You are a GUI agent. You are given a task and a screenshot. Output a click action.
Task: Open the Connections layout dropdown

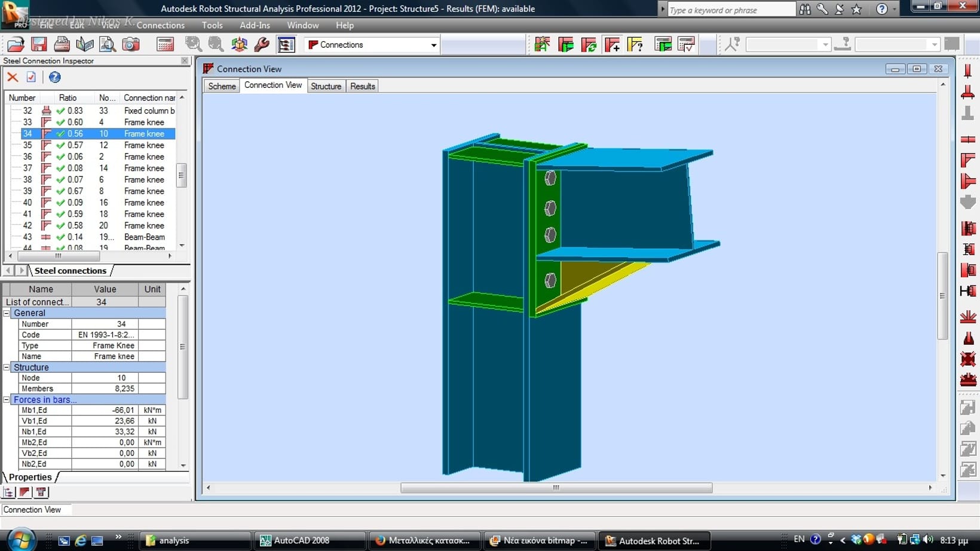[x=433, y=45]
